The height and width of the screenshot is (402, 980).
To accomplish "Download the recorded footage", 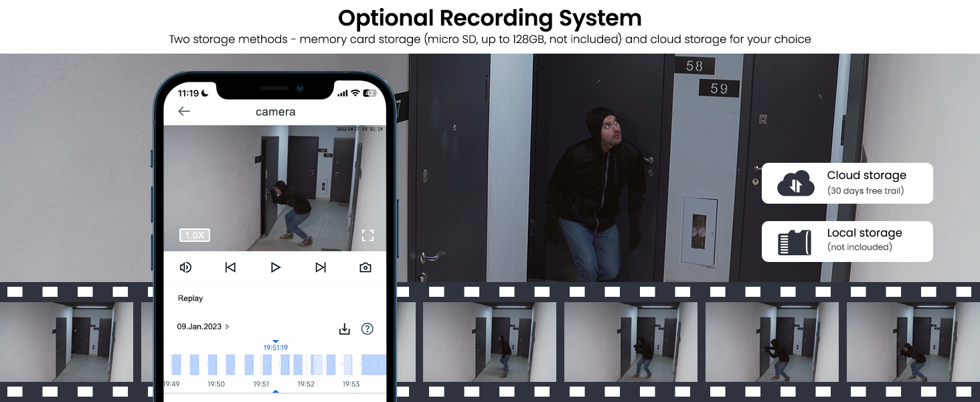I will click(345, 328).
